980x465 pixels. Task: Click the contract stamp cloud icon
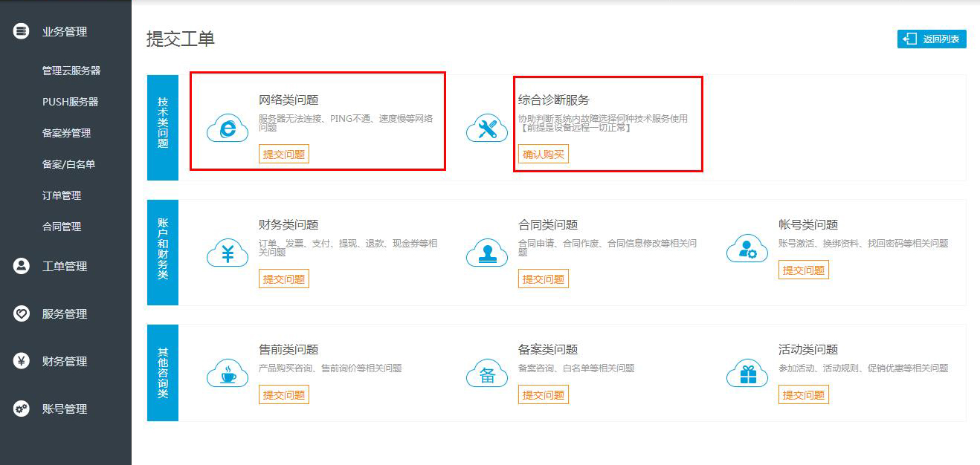[x=487, y=254]
